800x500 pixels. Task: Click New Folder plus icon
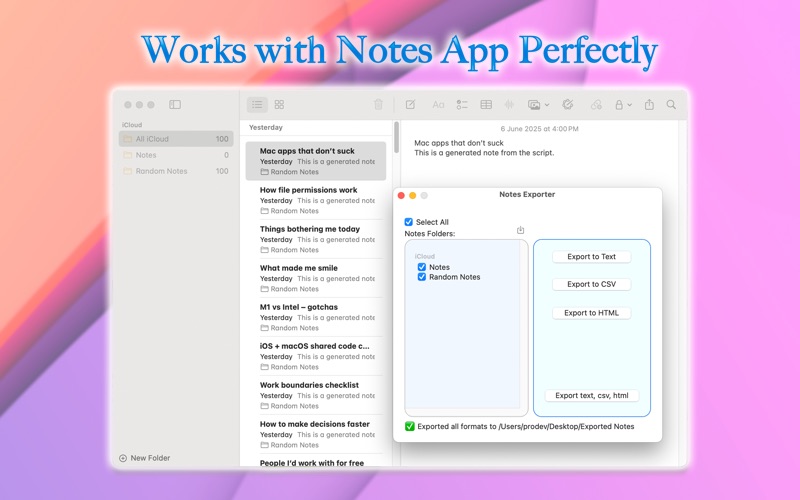coord(122,458)
